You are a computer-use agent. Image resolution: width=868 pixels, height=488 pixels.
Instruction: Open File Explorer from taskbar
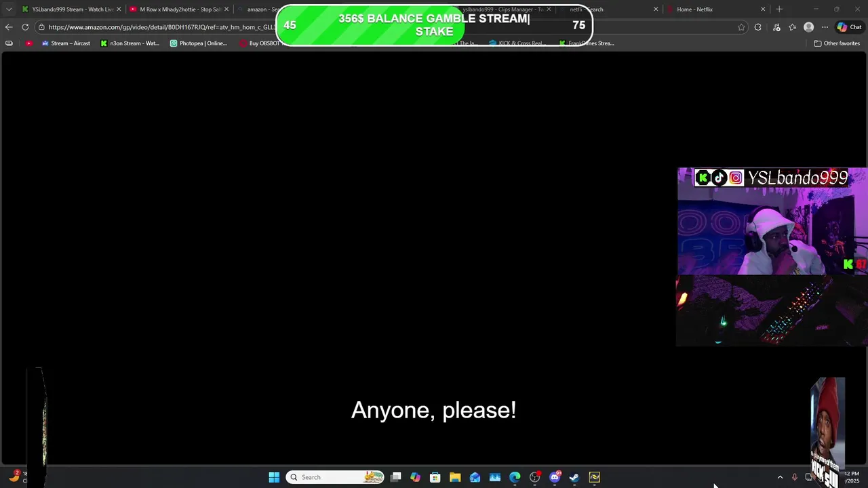(455, 477)
